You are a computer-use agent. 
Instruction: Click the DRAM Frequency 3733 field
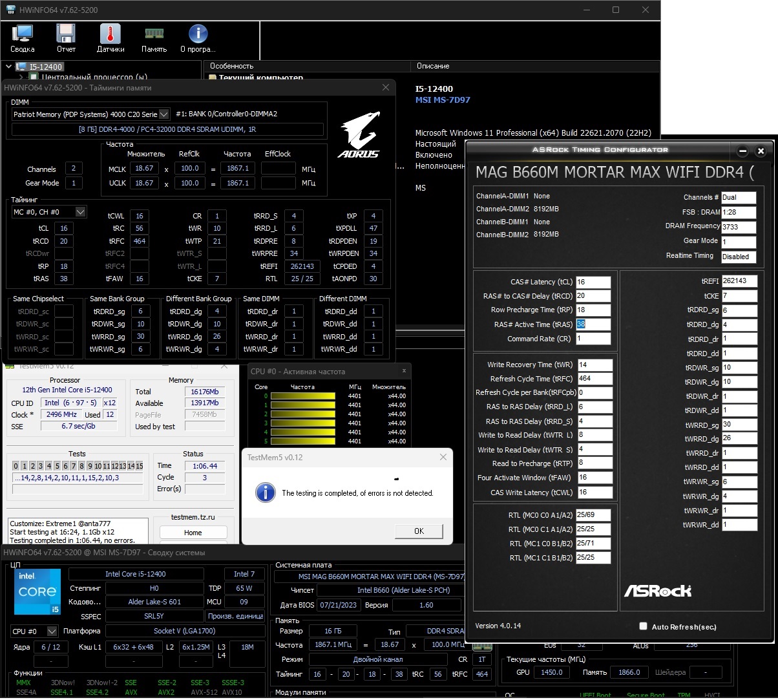(739, 227)
